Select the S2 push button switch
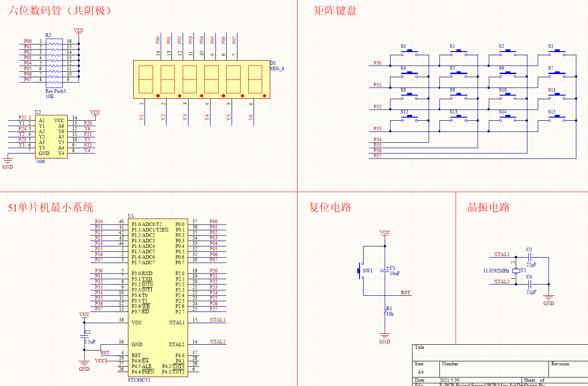The height and width of the screenshot is (386, 588). point(508,53)
